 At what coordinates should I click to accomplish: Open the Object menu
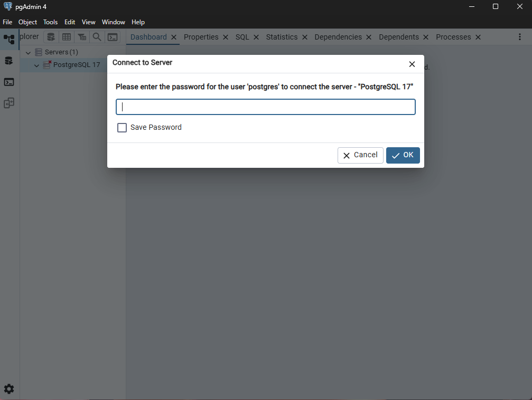pos(27,22)
